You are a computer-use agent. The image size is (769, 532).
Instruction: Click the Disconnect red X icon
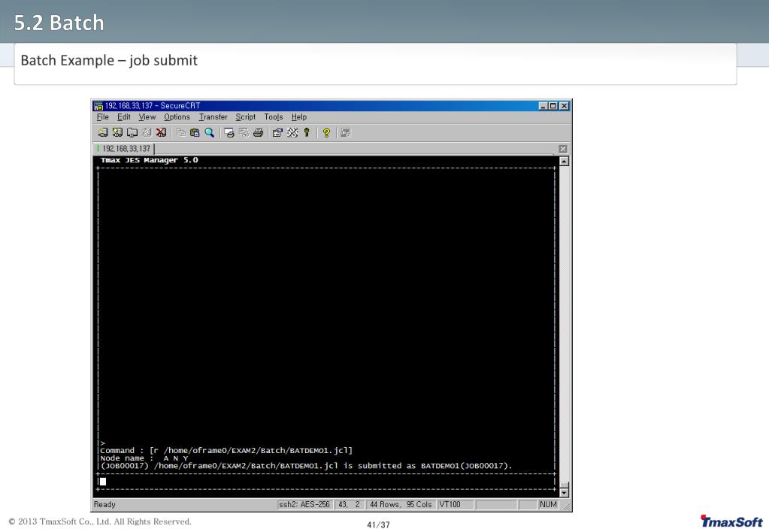pos(161,132)
